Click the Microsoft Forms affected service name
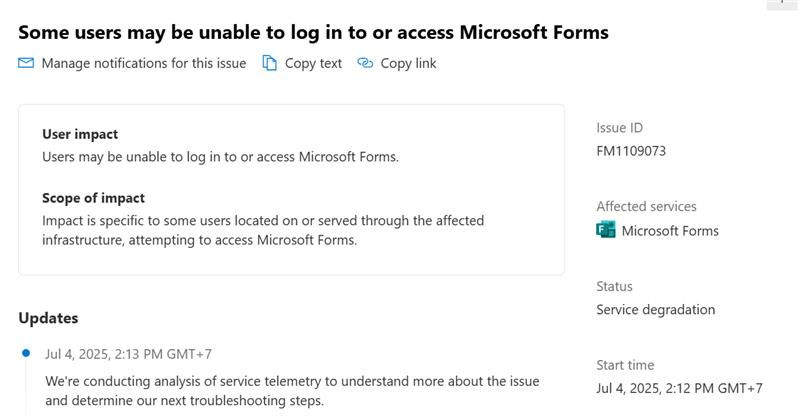This screenshot has width=800, height=416. [670, 231]
